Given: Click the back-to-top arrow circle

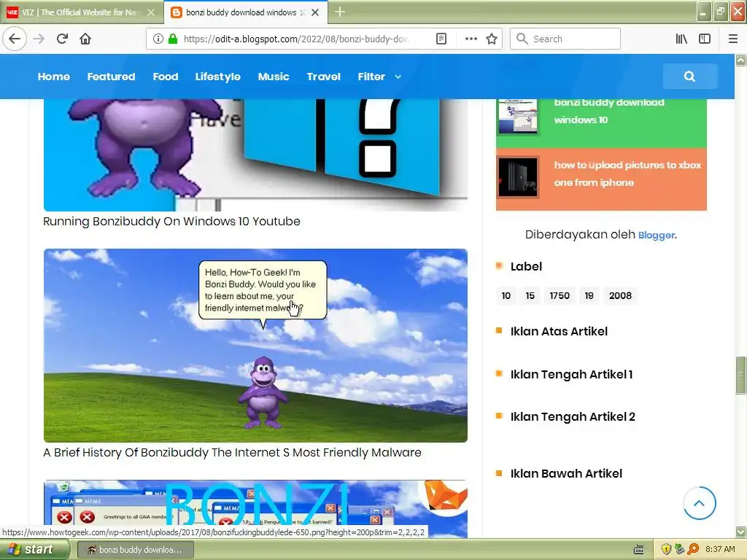Looking at the screenshot, I should click(x=699, y=503).
